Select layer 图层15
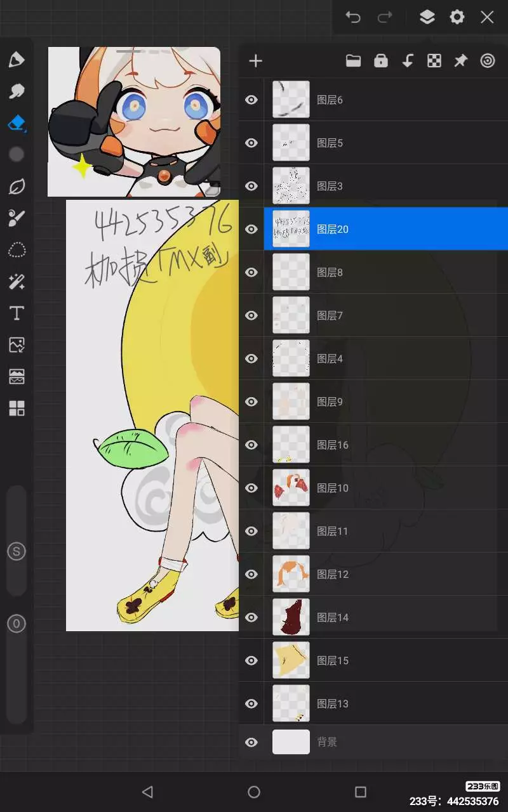This screenshot has height=812, width=508. 381,660
